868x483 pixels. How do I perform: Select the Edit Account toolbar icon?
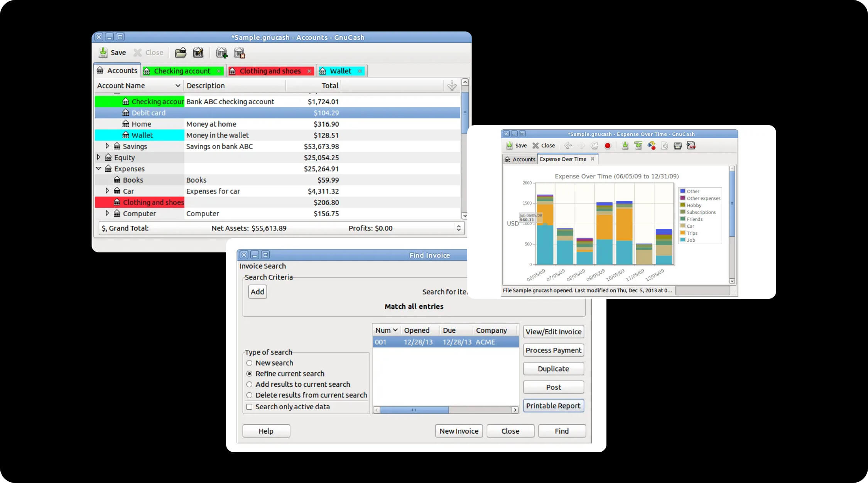point(198,53)
